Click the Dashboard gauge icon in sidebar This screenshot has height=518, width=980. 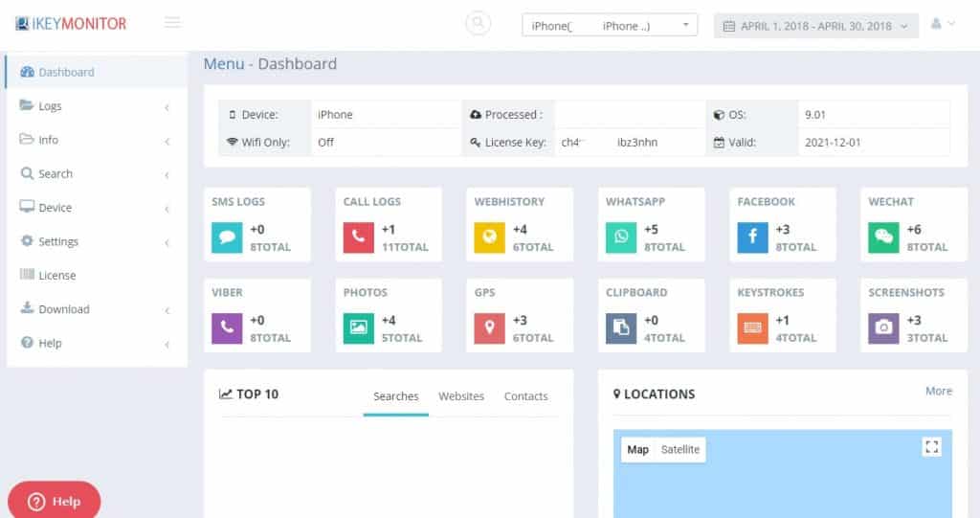click(27, 72)
